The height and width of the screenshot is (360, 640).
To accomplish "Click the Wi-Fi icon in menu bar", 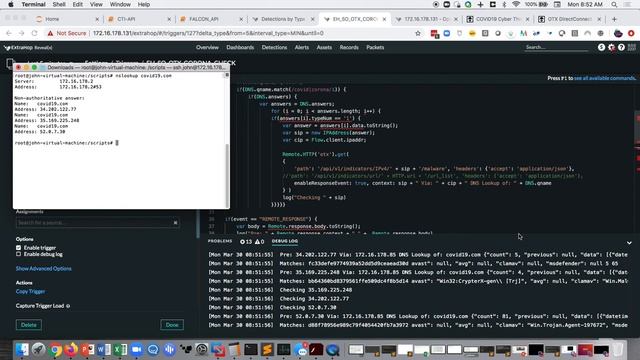I will 516,4.
